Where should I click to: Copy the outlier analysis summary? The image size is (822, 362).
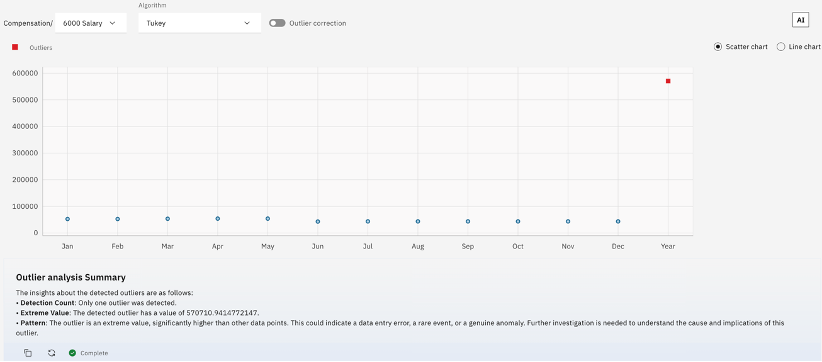(x=28, y=353)
